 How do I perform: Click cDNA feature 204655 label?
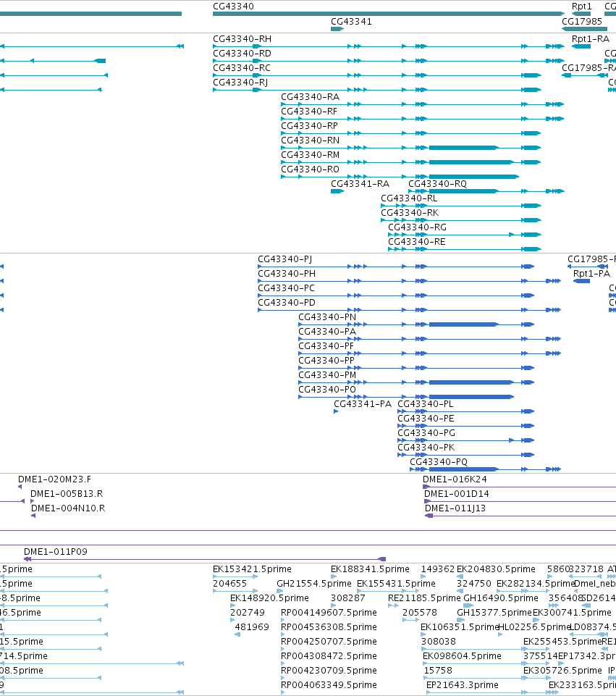(x=229, y=583)
